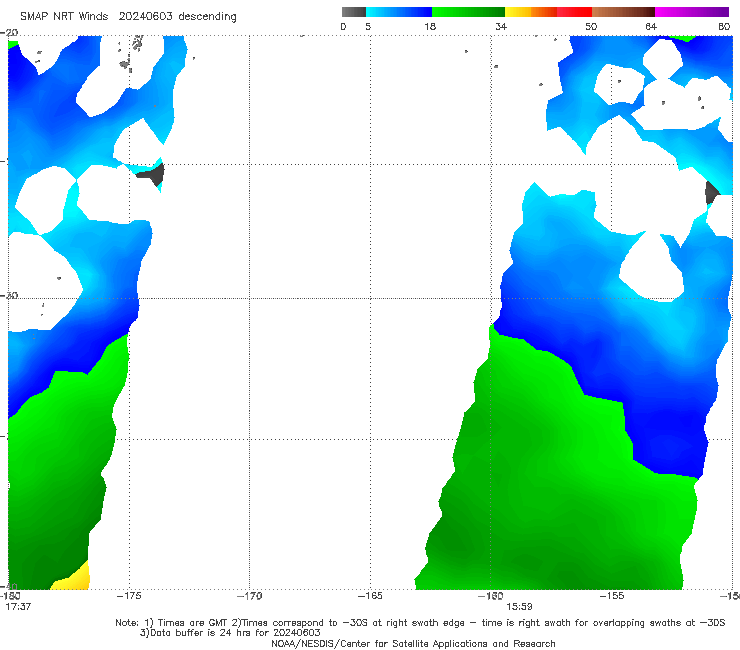The image size is (740, 650).
Task: Click the longitude label '-175'
Action: pos(129,596)
